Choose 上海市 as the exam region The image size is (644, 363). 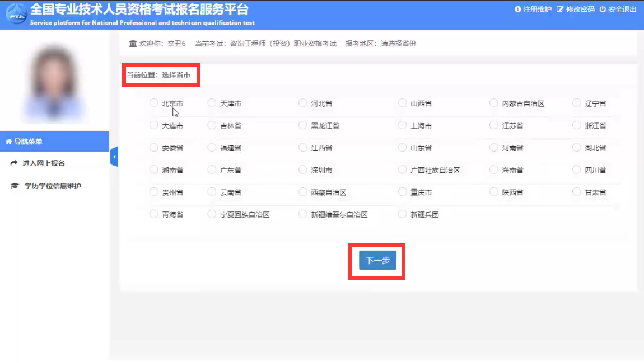pyautogui.click(x=402, y=125)
